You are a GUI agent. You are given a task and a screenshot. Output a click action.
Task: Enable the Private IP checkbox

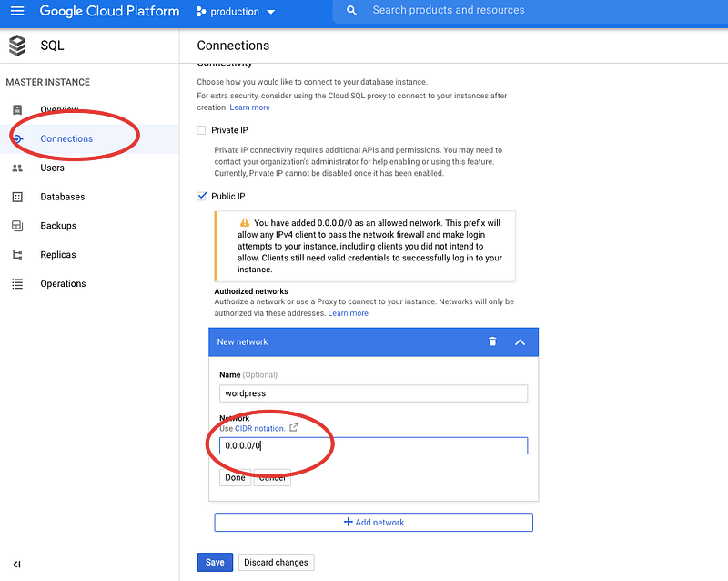201,130
